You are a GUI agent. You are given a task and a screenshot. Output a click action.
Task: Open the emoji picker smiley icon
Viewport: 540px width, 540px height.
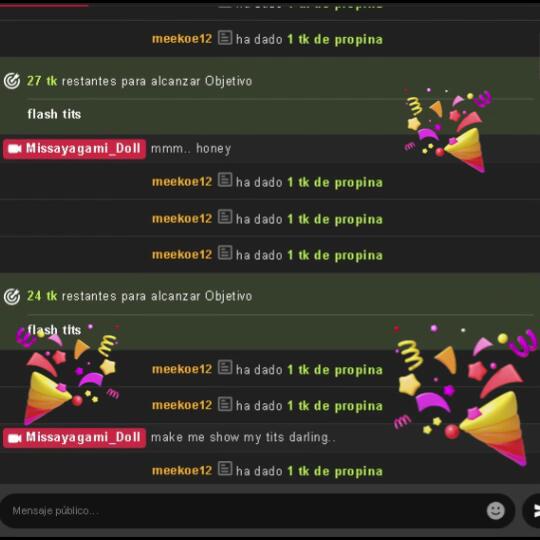point(495,510)
